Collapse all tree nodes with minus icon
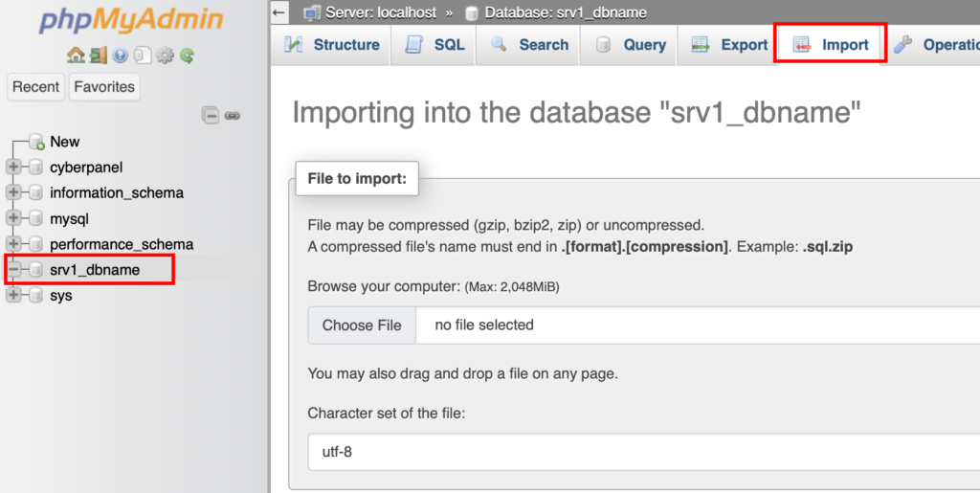 (211, 116)
